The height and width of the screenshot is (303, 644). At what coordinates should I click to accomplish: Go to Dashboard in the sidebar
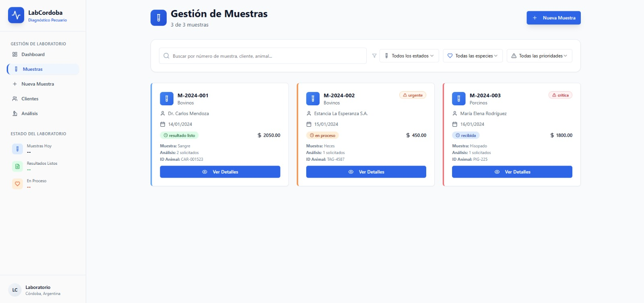click(x=43, y=54)
